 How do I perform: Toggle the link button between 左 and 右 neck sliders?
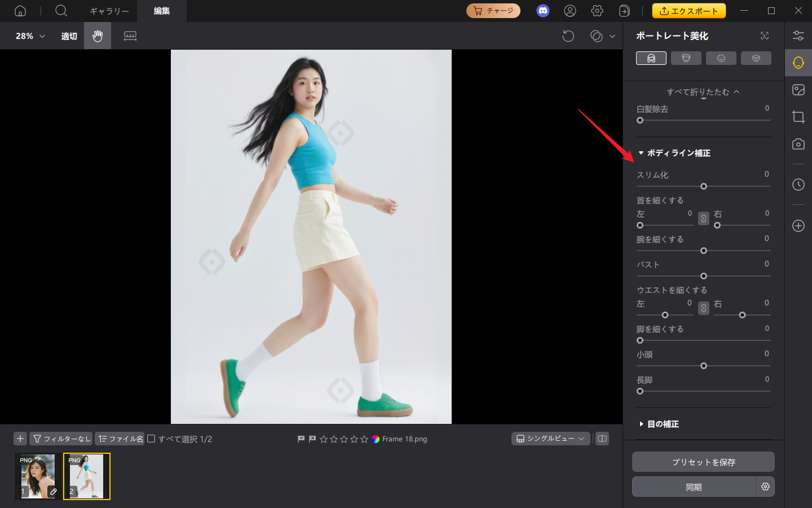pos(703,218)
